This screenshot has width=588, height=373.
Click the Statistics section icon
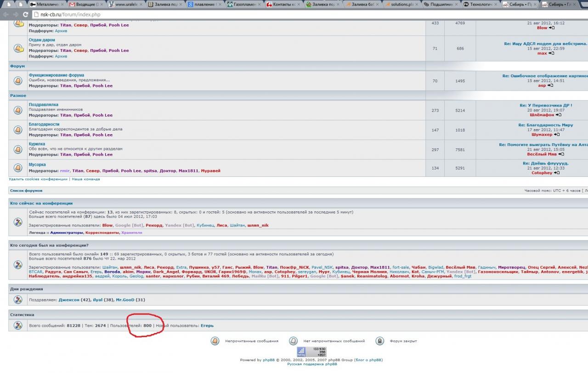[x=18, y=325]
